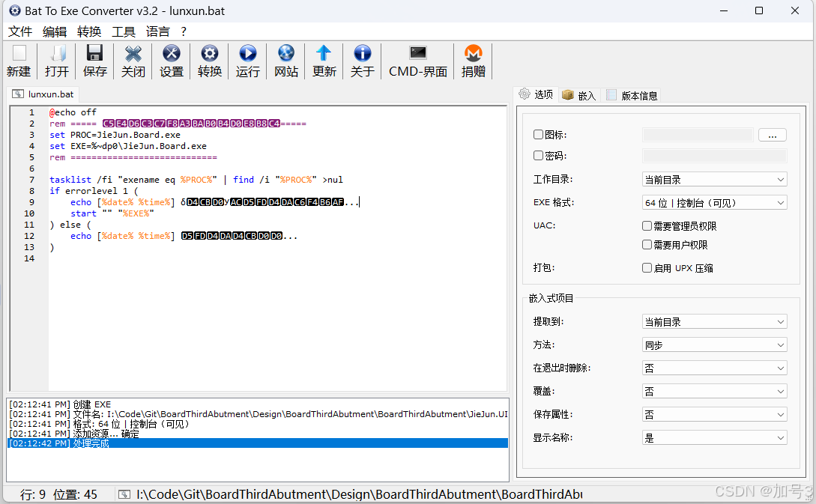Enable 启用 UPX 压缩 checkbox

[647, 268]
